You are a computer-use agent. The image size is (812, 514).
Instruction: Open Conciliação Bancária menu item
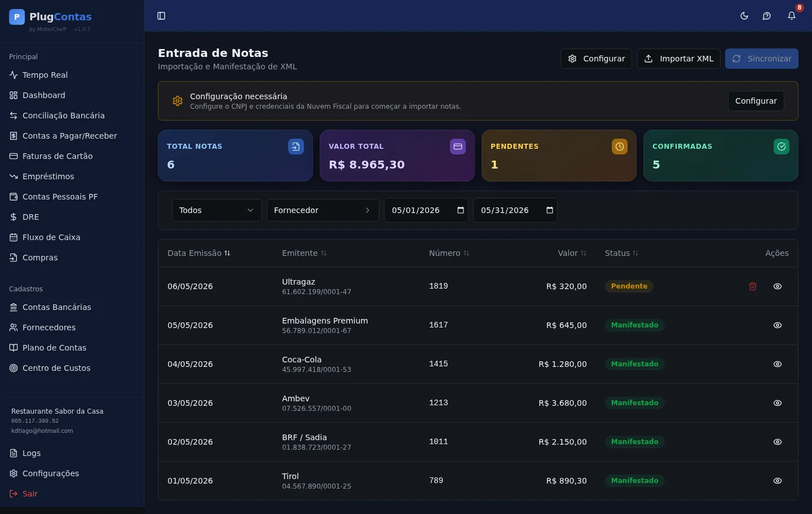pyautogui.click(x=72, y=116)
